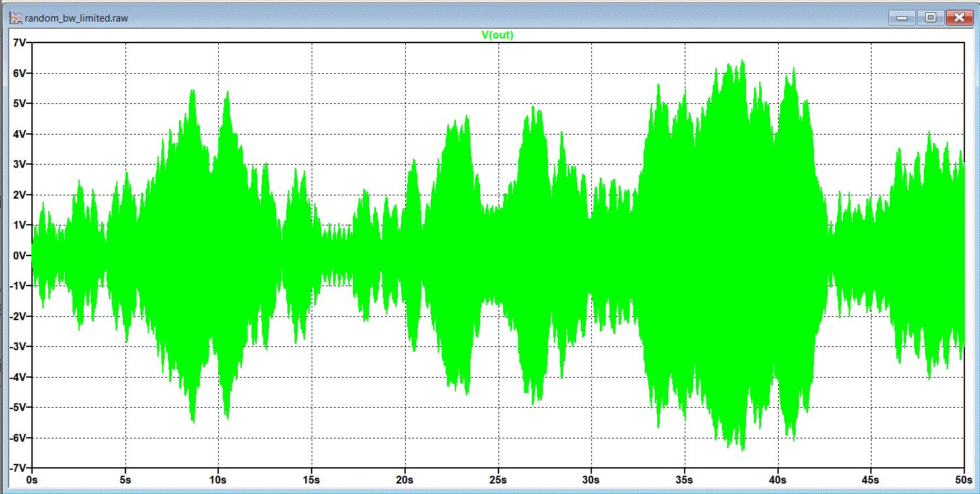
Task: Click the -1V vertical axis label
Action: (17, 286)
